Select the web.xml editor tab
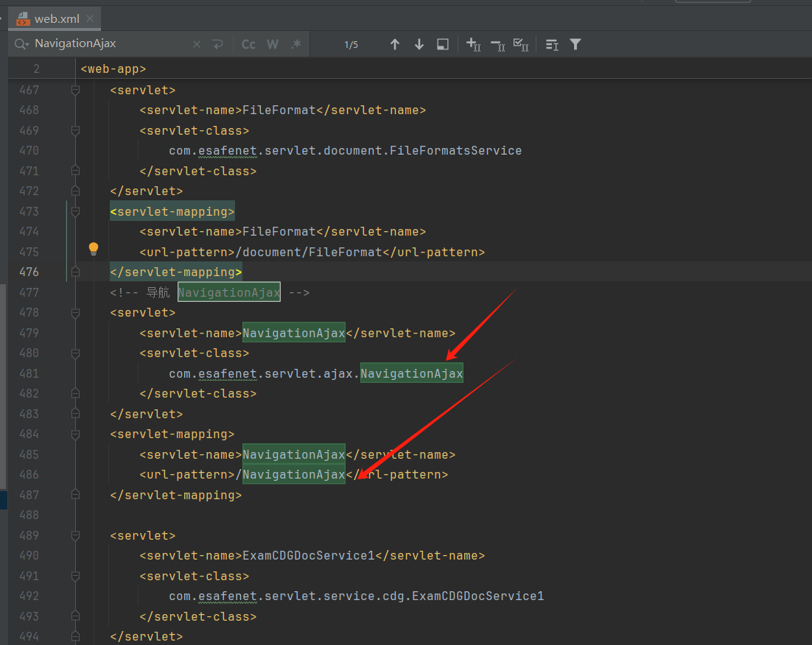The height and width of the screenshot is (645, 812). coord(56,18)
